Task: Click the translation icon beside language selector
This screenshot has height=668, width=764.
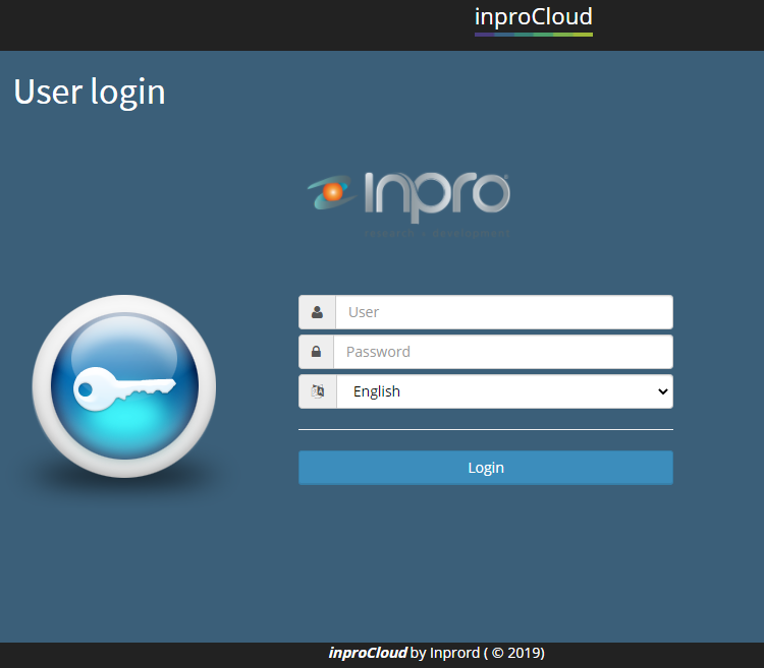Action: (318, 391)
